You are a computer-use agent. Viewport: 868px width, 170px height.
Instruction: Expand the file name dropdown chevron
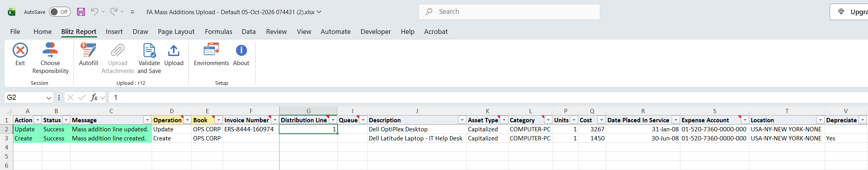tap(319, 12)
